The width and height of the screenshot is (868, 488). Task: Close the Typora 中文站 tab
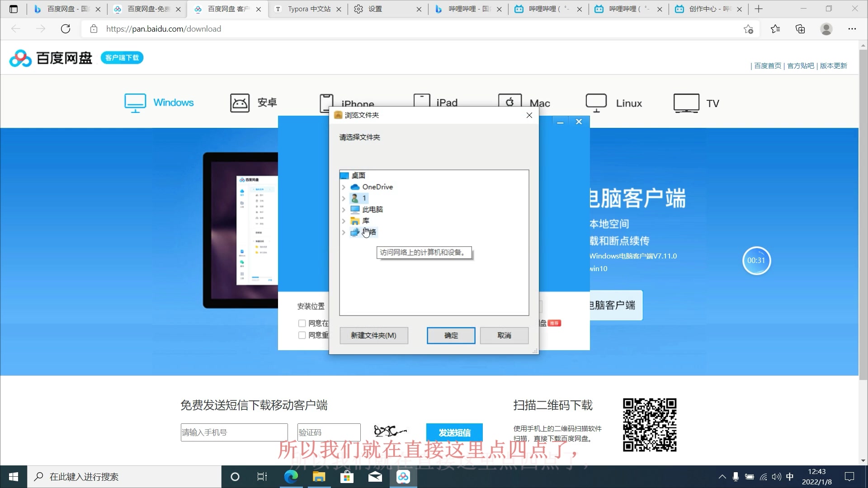point(339,9)
